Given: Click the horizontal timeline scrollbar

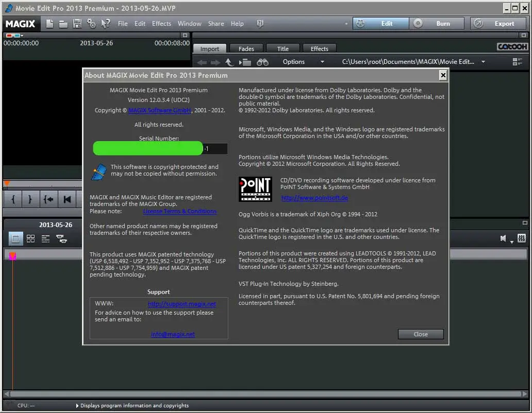Looking at the screenshot, I should click(265, 394).
